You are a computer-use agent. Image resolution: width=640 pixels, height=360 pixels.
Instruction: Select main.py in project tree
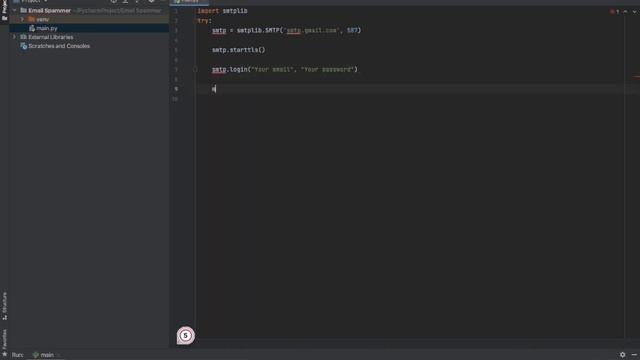(x=47, y=28)
